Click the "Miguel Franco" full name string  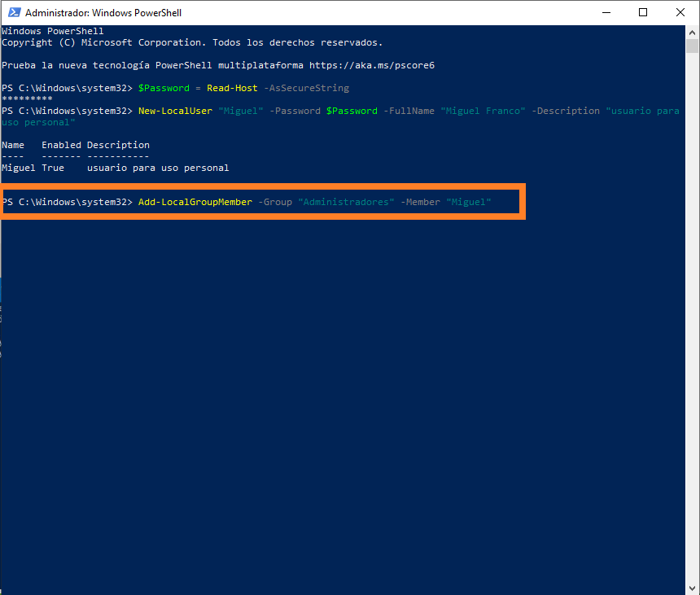pos(483,111)
